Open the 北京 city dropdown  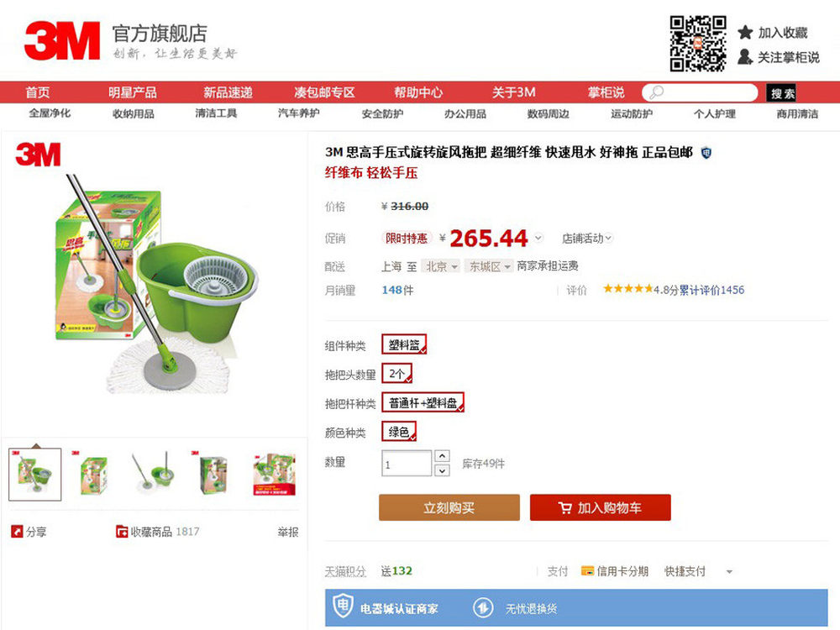(x=441, y=266)
